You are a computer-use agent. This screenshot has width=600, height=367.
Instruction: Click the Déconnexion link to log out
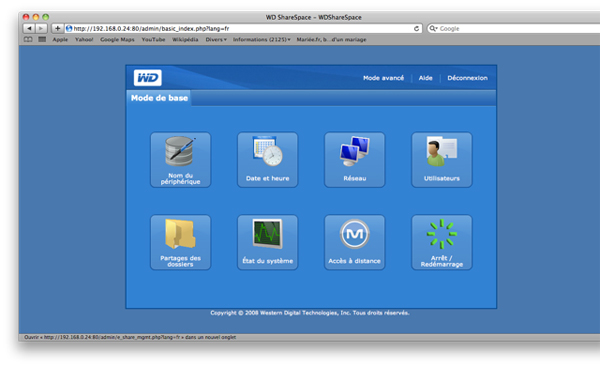(467, 78)
